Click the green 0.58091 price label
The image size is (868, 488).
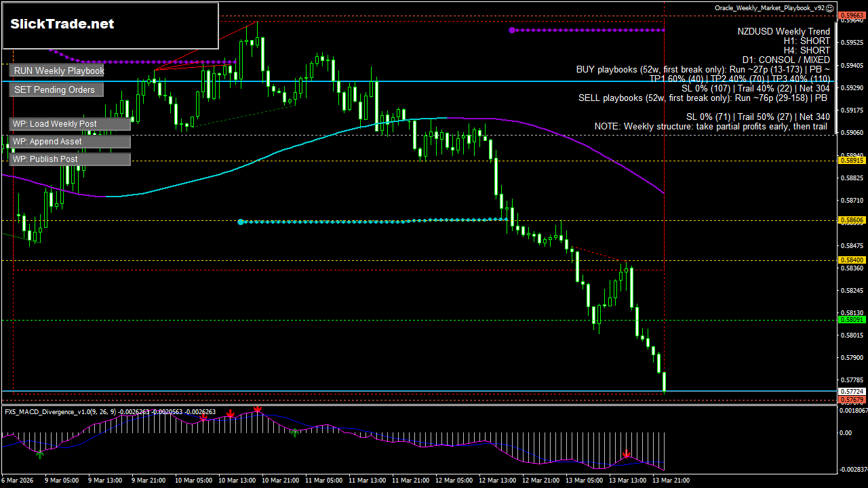click(851, 320)
